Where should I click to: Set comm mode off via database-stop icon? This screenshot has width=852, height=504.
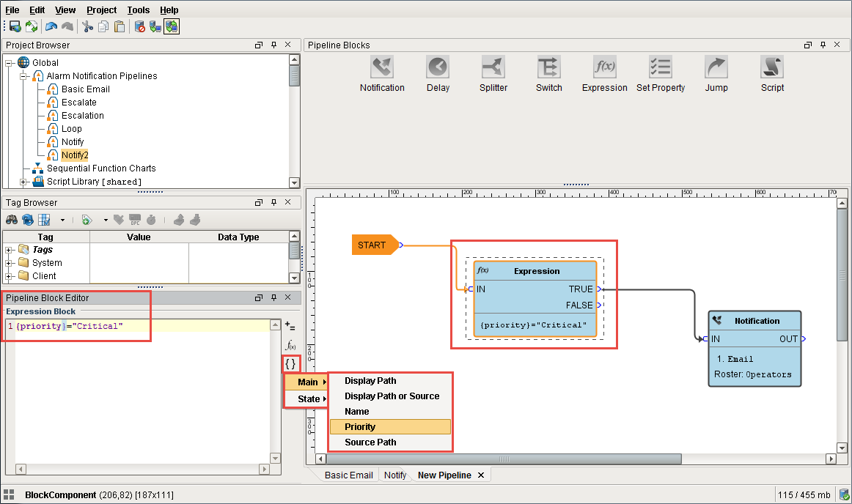pos(139,26)
